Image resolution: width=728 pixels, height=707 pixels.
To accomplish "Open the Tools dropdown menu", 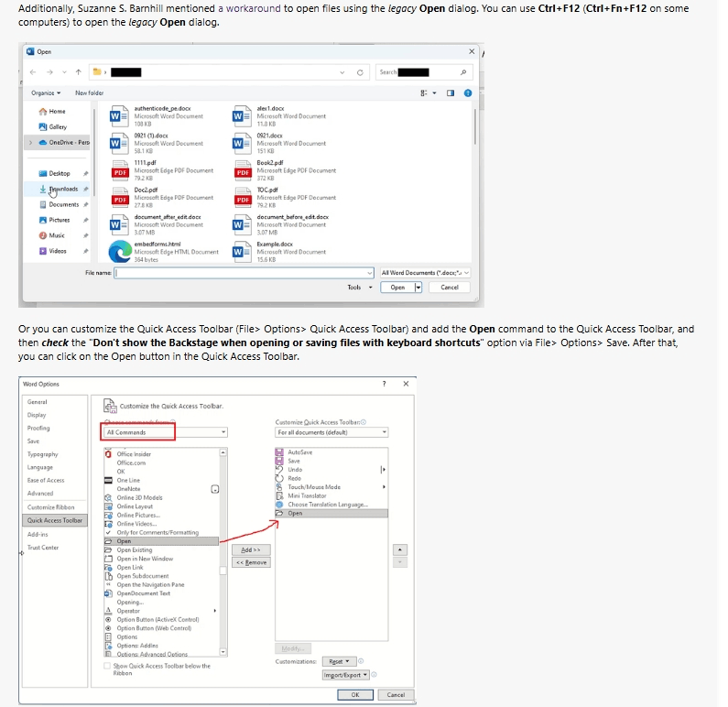I will pyautogui.click(x=360, y=288).
